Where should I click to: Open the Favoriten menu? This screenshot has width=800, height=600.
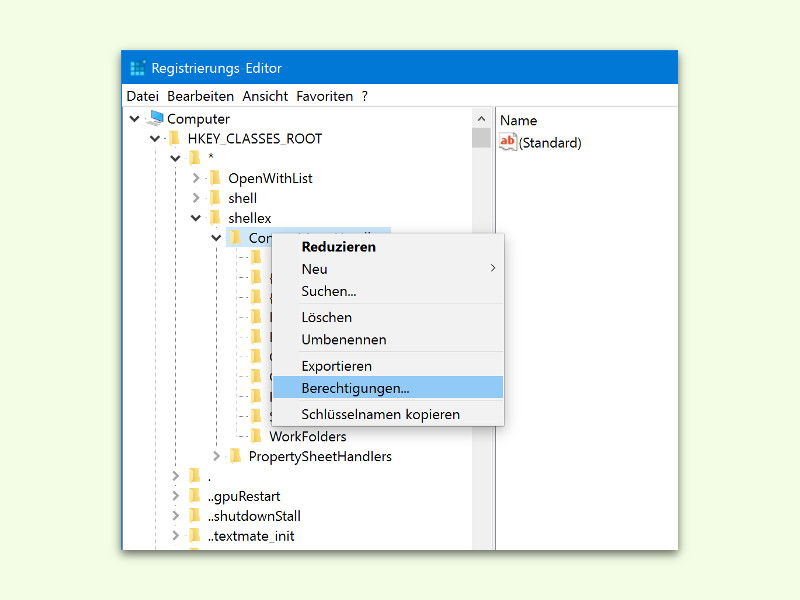pyautogui.click(x=324, y=96)
